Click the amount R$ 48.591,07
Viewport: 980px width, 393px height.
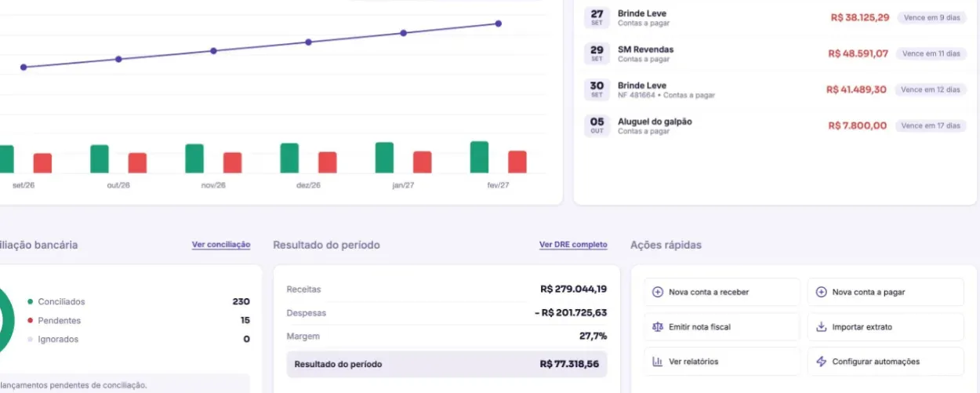coord(858,53)
